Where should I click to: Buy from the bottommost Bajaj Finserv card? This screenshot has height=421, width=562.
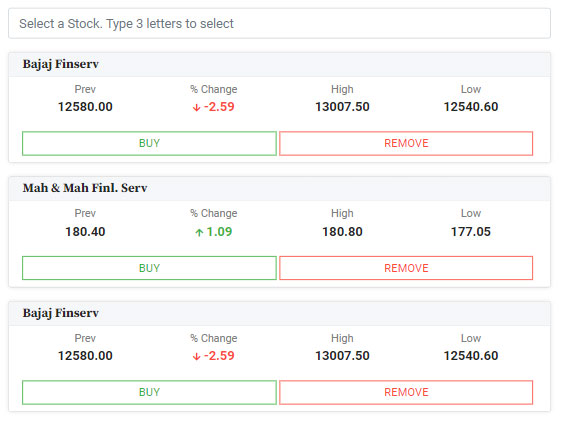click(x=149, y=392)
